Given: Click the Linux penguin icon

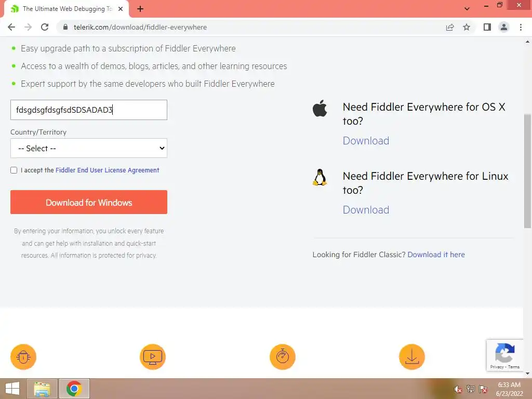Looking at the screenshot, I should (320, 178).
